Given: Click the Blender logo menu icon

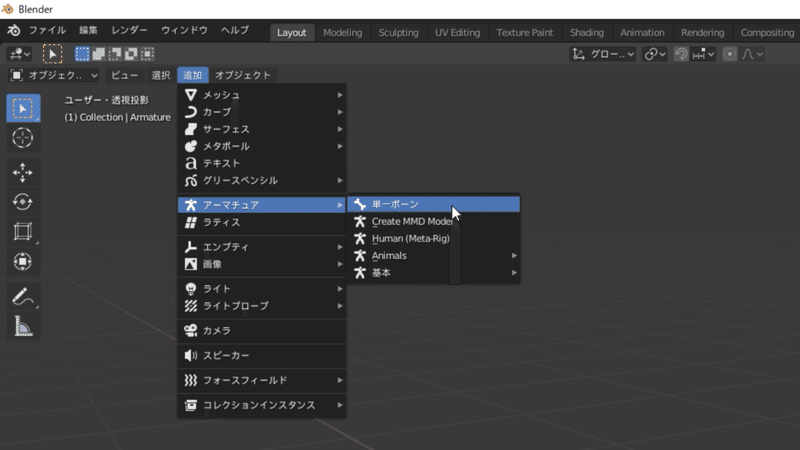Looking at the screenshot, I should 13,31.
